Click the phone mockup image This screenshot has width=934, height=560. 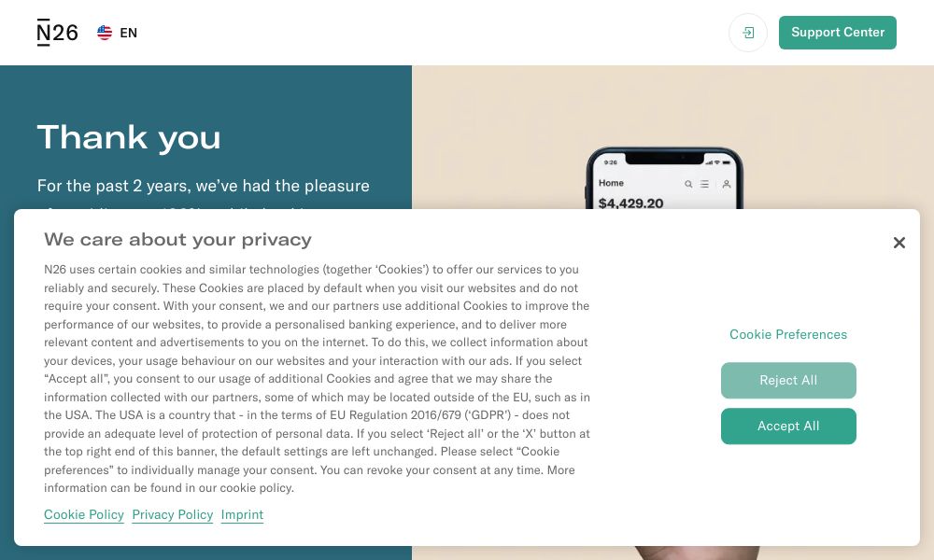(x=665, y=178)
